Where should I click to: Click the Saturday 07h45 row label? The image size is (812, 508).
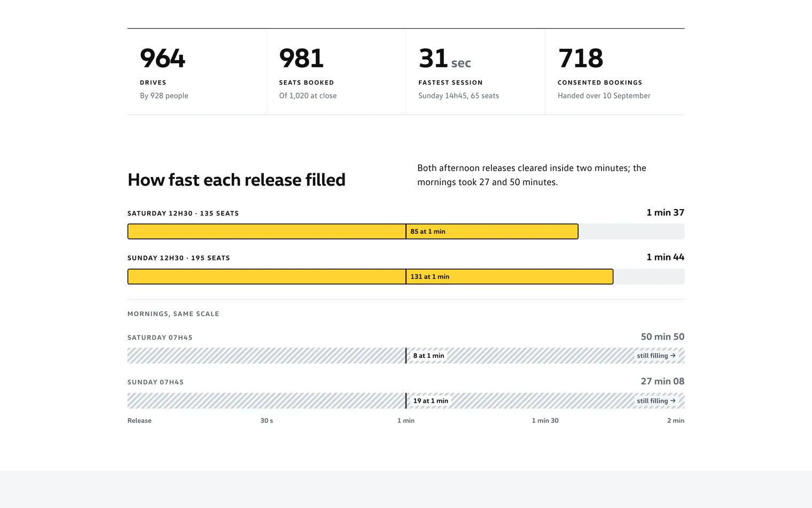pos(160,337)
